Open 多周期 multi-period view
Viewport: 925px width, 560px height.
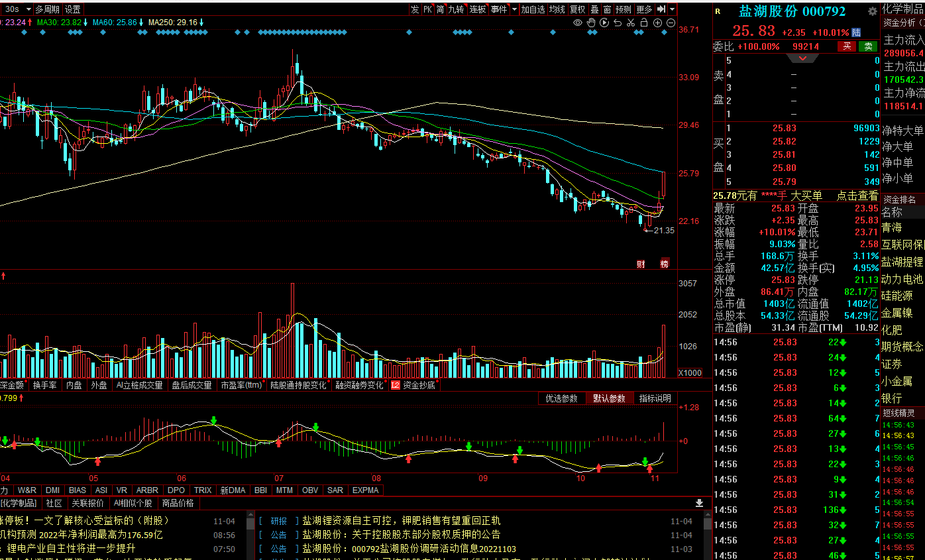(47, 9)
